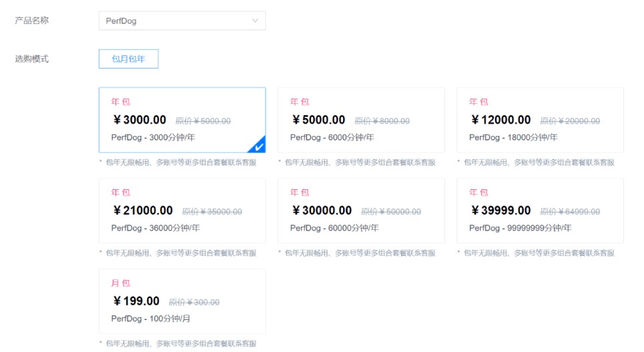The height and width of the screenshot is (352, 644).
Task: Click the 产品名称 label
Action: [x=31, y=21]
